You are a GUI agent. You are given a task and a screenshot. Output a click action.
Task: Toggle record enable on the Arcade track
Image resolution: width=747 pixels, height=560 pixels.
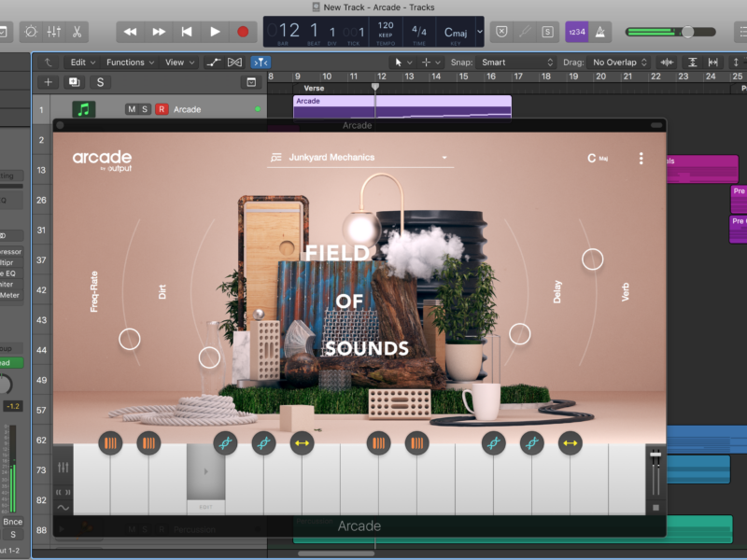click(162, 109)
